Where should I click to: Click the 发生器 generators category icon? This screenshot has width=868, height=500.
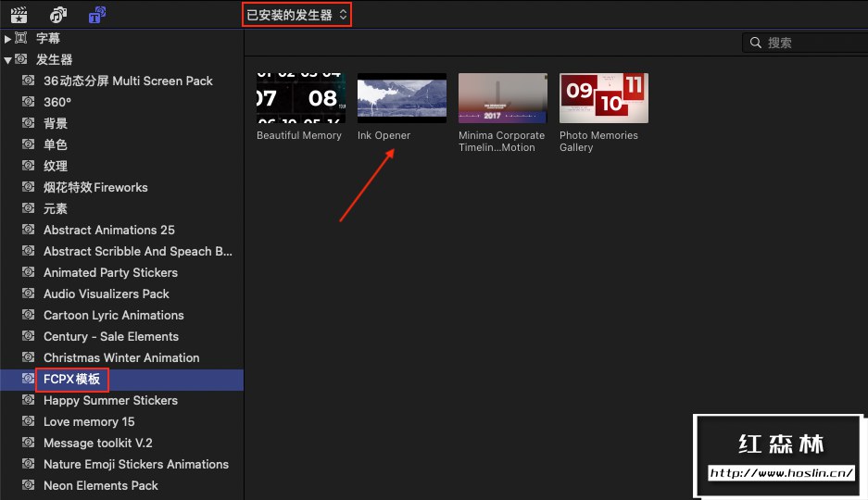pos(21,58)
